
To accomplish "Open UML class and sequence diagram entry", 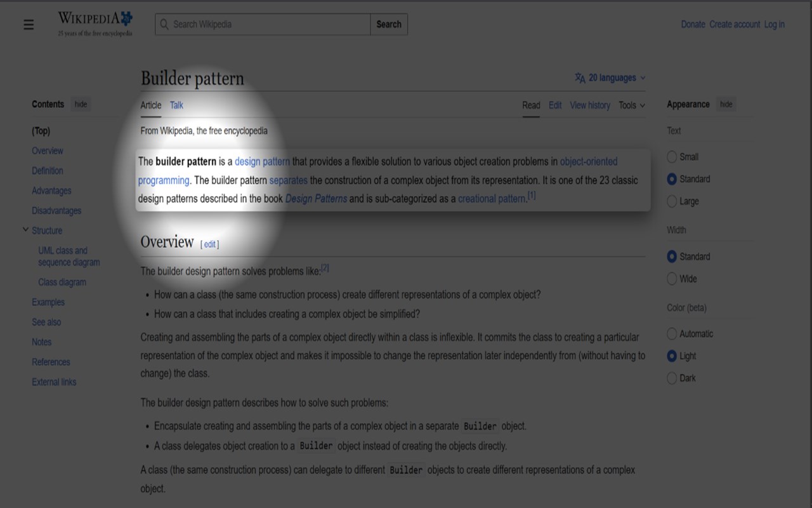I will (x=69, y=257).
